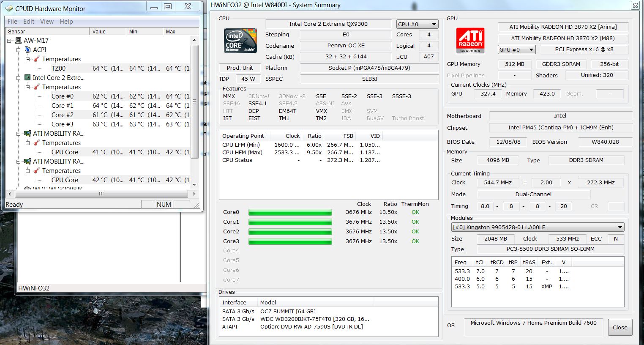Click the Freq column header in timing table

click(x=461, y=263)
